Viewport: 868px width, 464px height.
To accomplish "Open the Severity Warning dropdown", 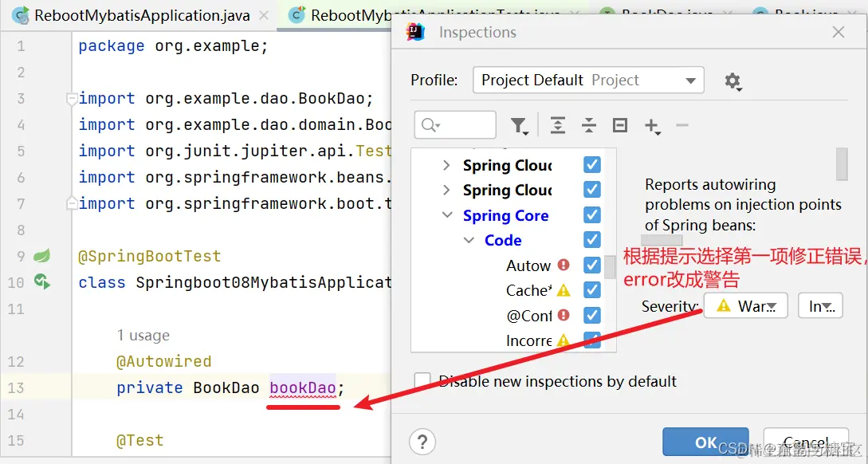I will 746,305.
